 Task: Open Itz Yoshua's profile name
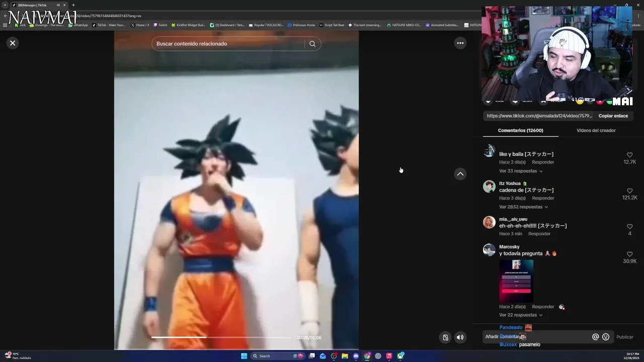point(510,184)
